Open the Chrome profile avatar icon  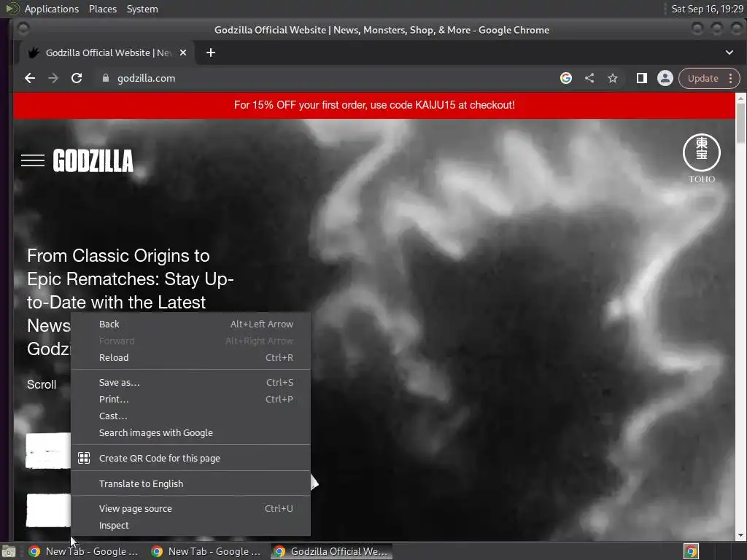tap(665, 78)
